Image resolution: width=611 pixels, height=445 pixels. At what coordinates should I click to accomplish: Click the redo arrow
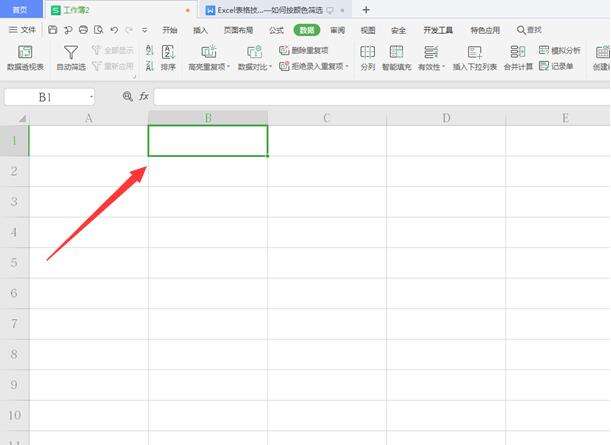tap(129, 30)
